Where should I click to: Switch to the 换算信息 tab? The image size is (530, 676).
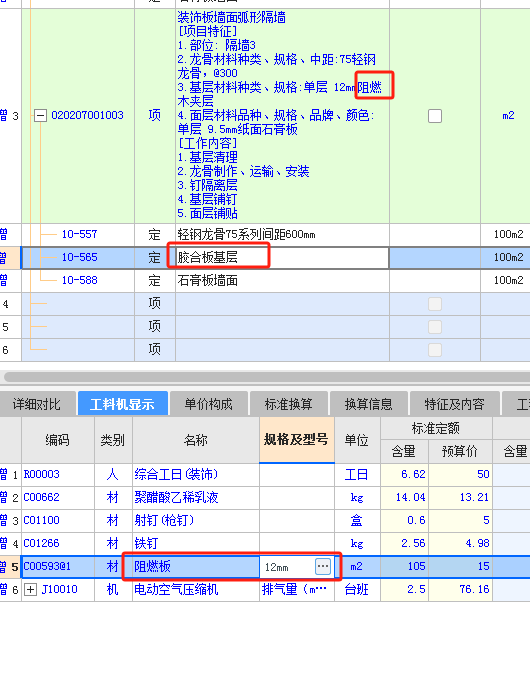coord(369,404)
